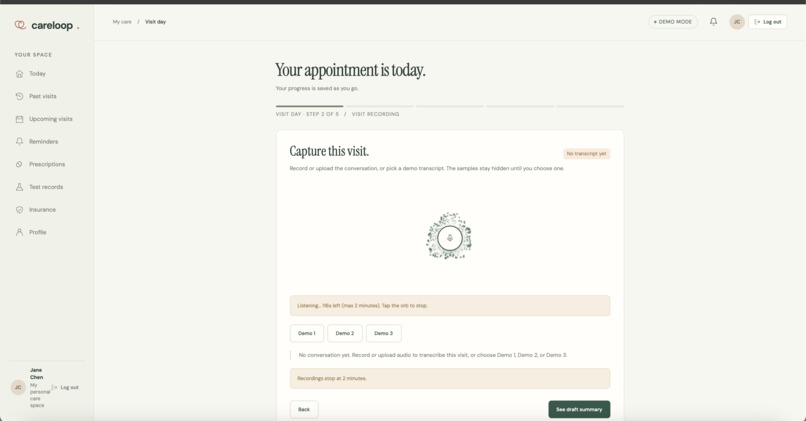806x421 pixels.
Task: Open Past visits page
Action: pyautogui.click(x=43, y=96)
